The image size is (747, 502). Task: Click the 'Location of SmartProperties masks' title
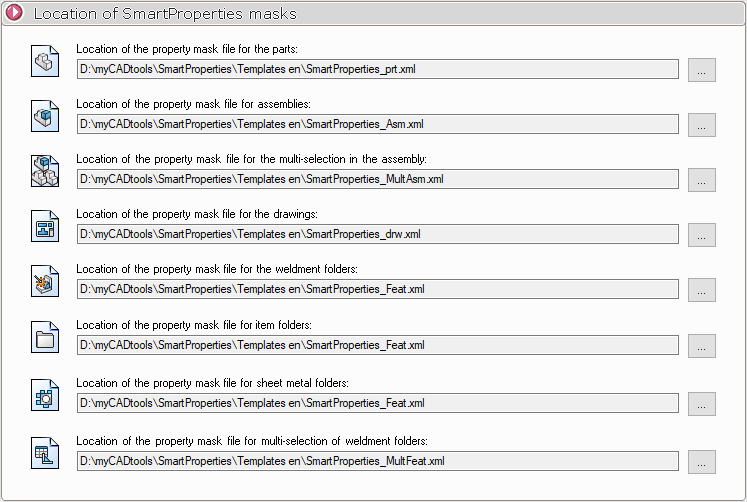[x=165, y=13]
